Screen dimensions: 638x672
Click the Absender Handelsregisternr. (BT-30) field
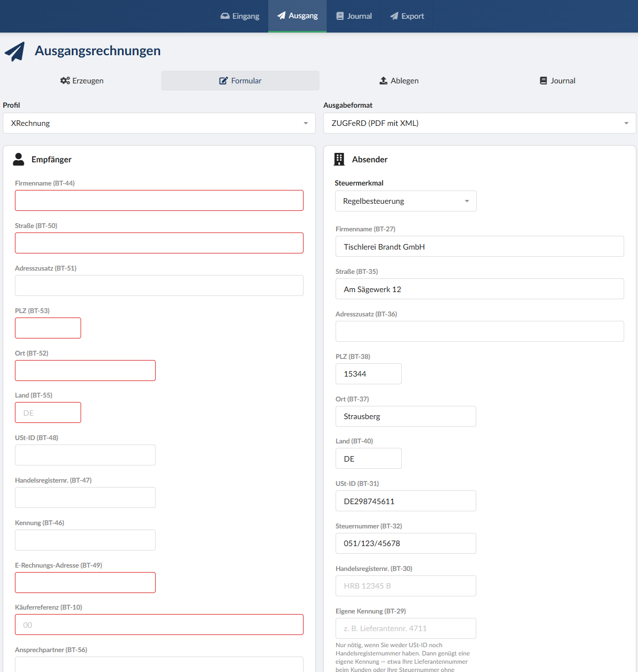[x=406, y=586]
